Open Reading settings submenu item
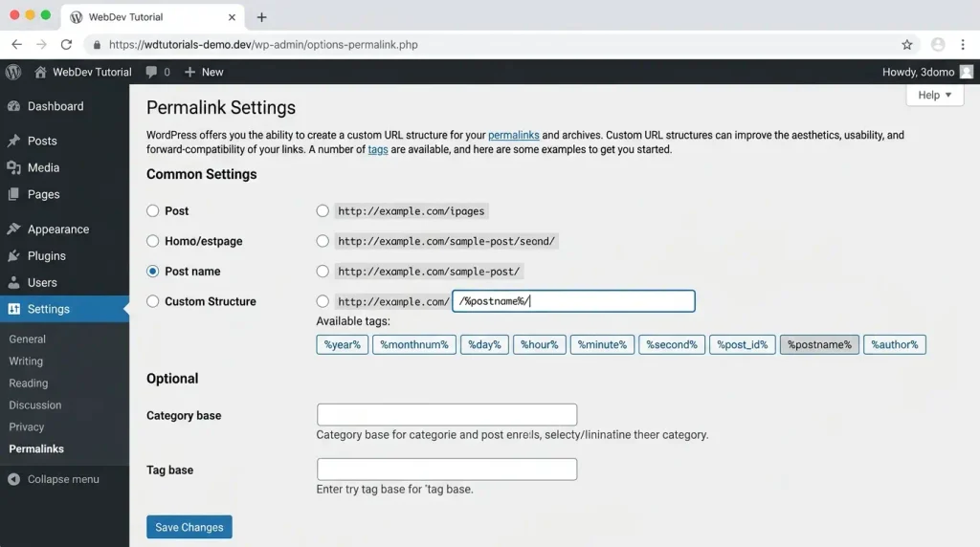Image resolution: width=980 pixels, height=547 pixels. pos(28,383)
